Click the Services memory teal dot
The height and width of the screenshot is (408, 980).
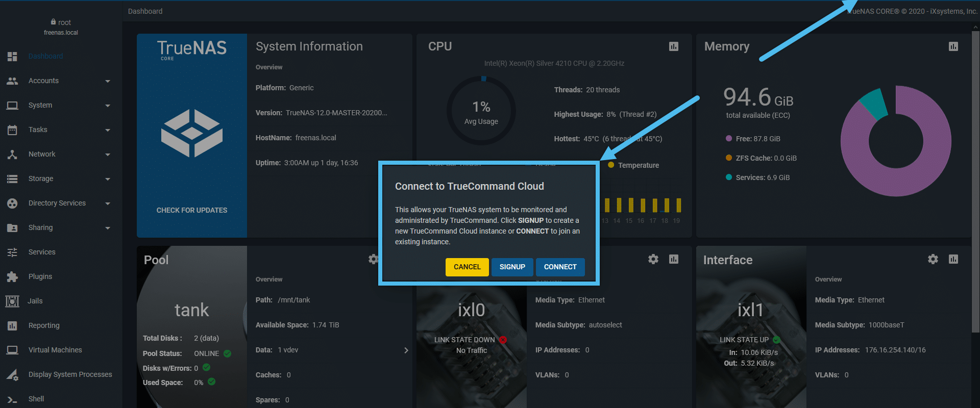(729, 177)
